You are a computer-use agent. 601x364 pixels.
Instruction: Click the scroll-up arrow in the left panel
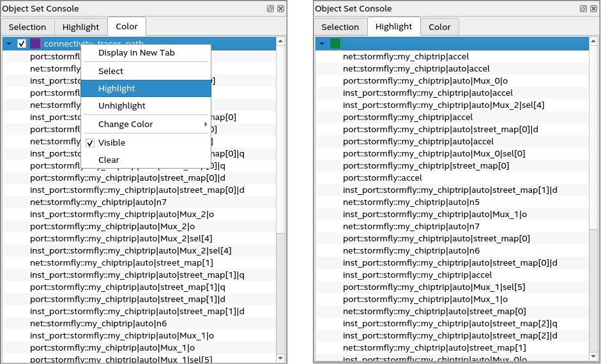pyautogui.click(x=281, y=42)
